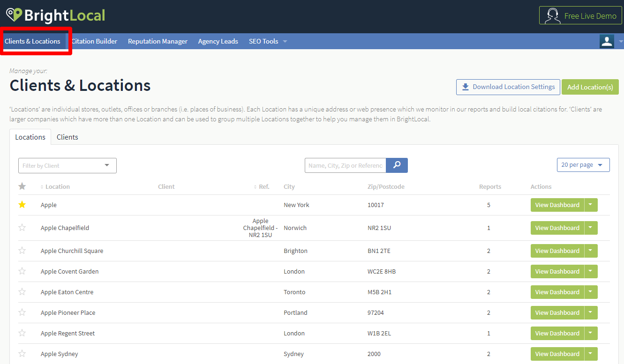Open the user account avatar menu
The width and height of the screenshot is (624, 364).
pyautogui.click(x=607, y=41)
